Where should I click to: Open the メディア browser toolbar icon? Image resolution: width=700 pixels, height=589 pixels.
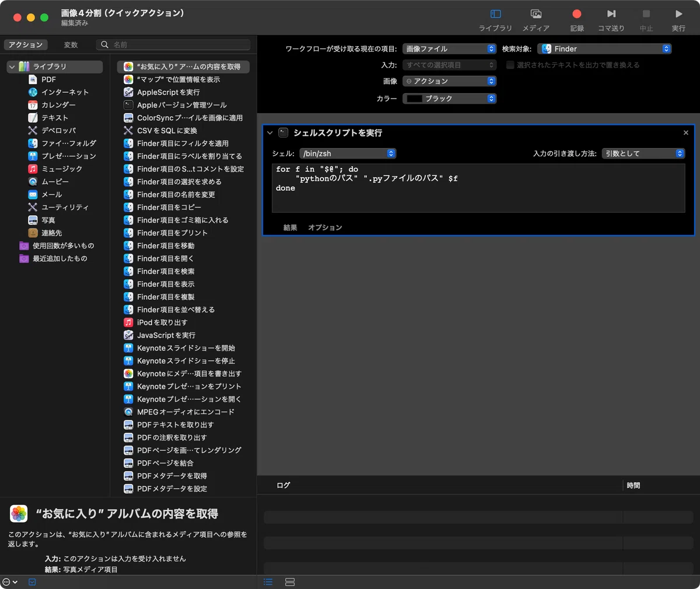coord(535,14)
